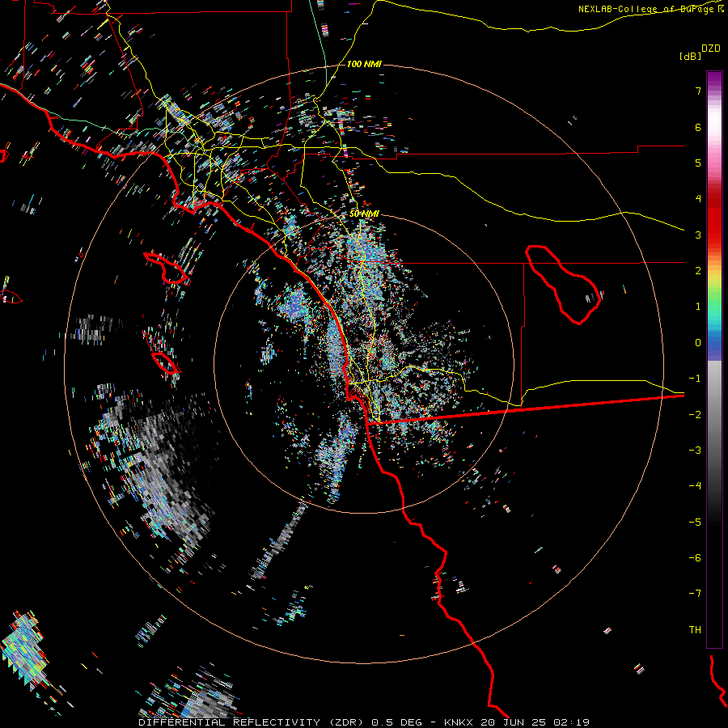Click the TH label on the color scale
The width and height of the screenshot is (728, 728).
(695, 630)
